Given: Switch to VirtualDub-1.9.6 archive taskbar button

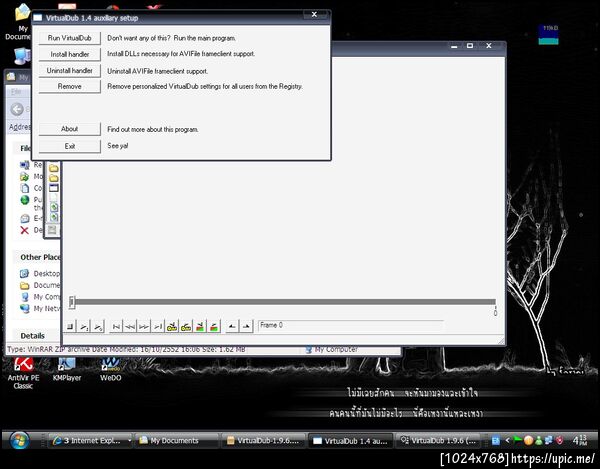Looking at the screenshot, I should (264, 440).
